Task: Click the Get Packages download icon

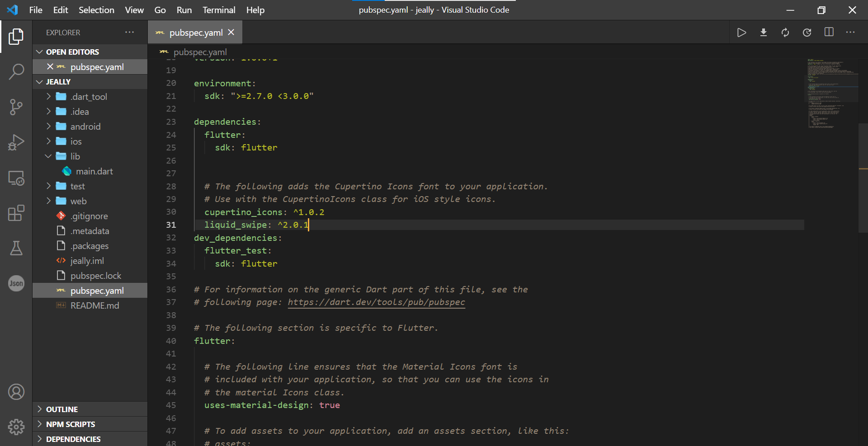Action: pyautogui.click(x=764, y=33)
